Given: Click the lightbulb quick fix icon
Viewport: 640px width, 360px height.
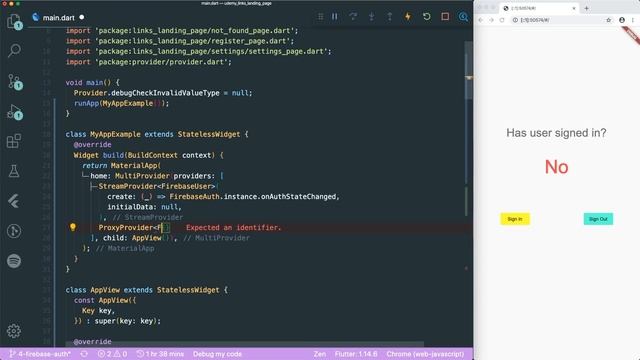Looking at the screenshot, I should (x=73, y=227).
